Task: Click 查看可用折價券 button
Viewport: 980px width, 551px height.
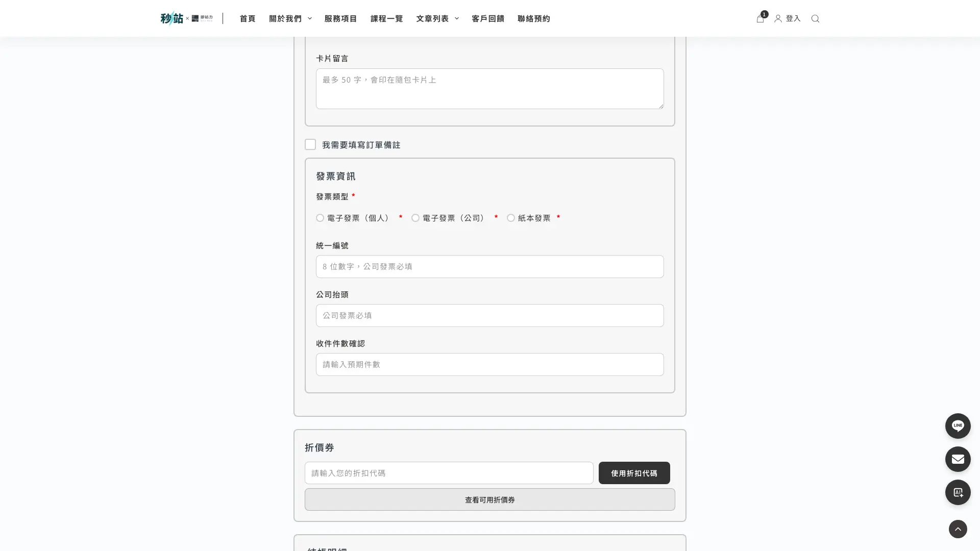Action: (x=489, y=499)
